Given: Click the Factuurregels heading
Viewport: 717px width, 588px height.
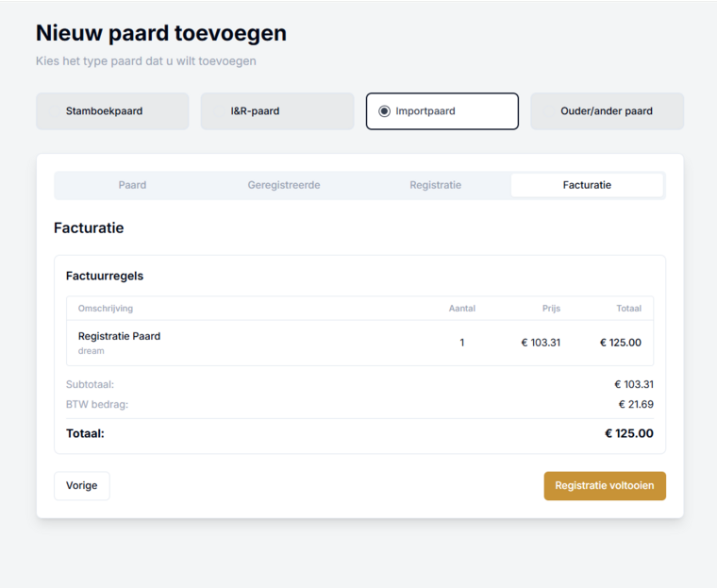Looking at the screenshot, I should point(105,276).
